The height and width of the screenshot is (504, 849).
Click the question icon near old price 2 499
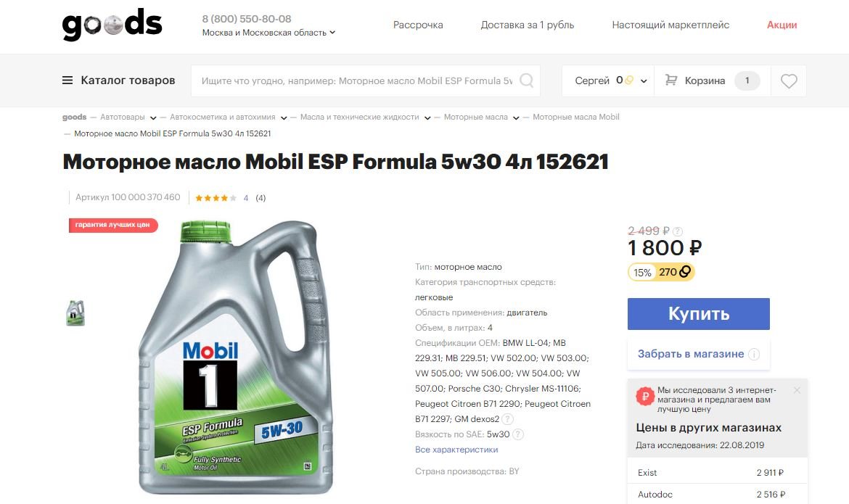[x=677, y=231]
